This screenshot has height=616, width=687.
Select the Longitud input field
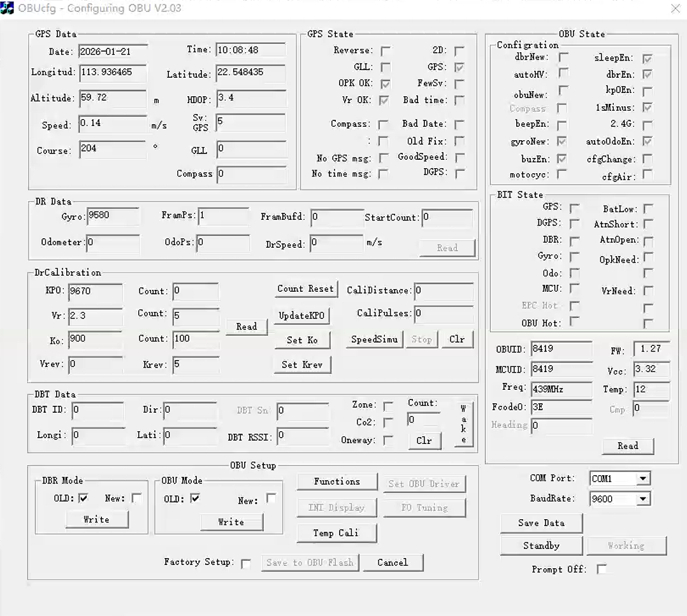[113, 73]
